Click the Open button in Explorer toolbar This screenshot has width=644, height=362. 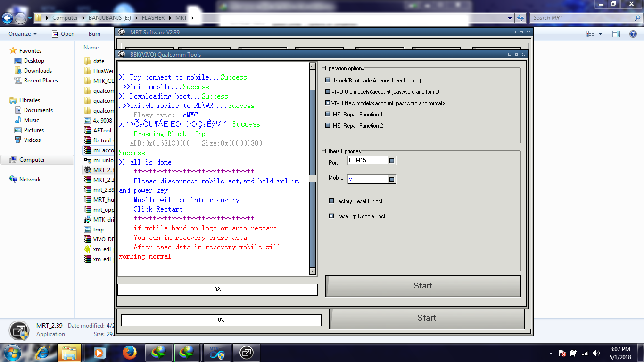(x=63, y=34)
